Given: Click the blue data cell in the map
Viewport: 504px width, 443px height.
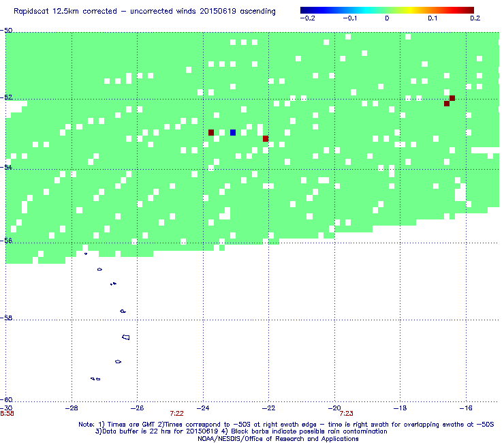Looking at the screenshot, I should point(233,132).
